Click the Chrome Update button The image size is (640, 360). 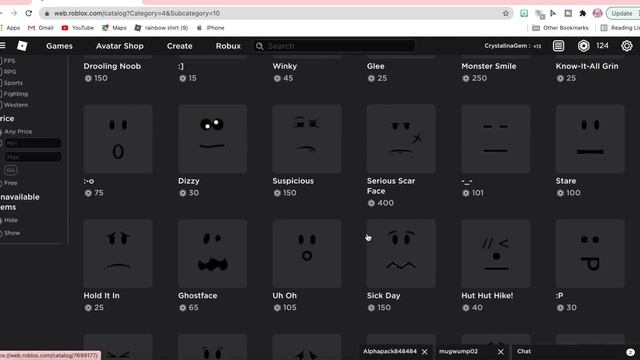tap(622, 13)
